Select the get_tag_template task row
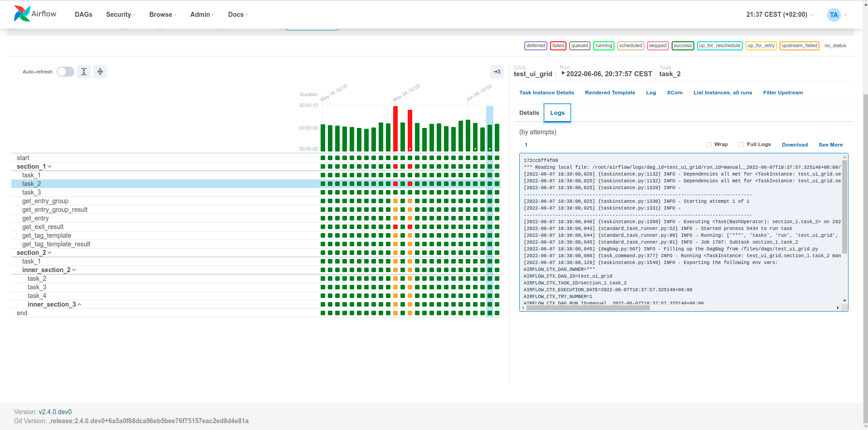This screenshot has width=868, height=430. point(256,235)
